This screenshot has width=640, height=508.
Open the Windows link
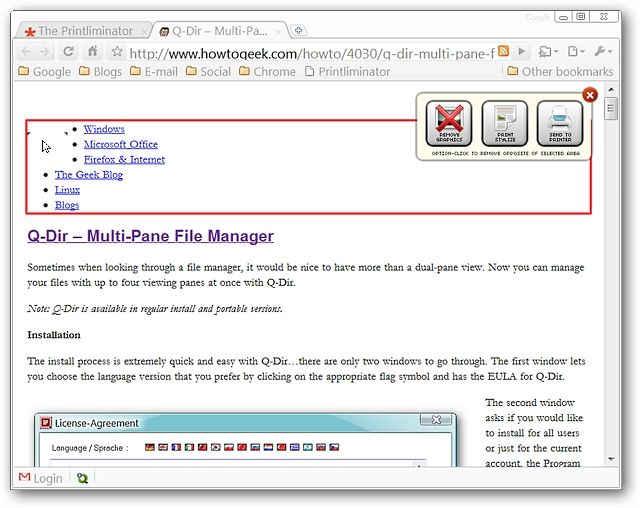104,129
